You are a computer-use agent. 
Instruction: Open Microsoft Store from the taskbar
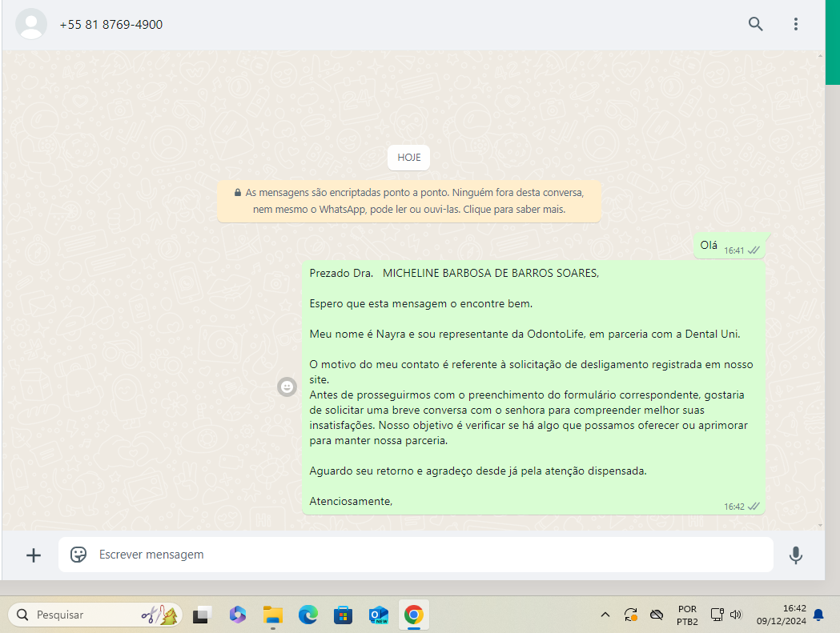pyautogui.click(x=343, y=615)
